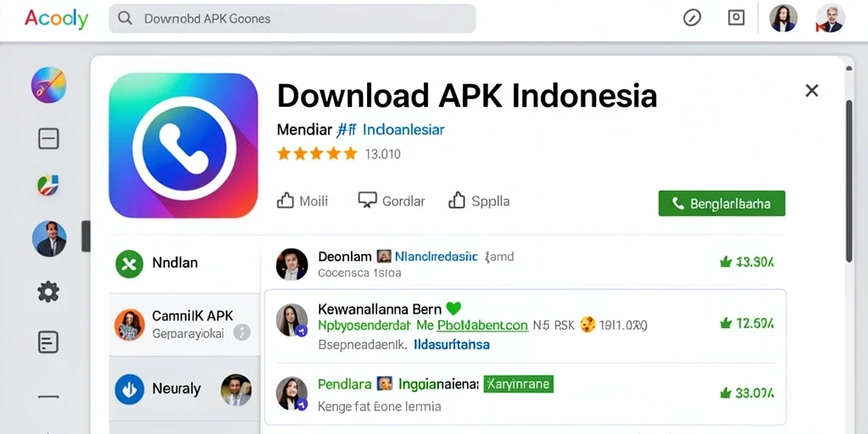Open the Nlanolredasiic link
The width and height of the screenshot is (868, 434).
point(436,257)
